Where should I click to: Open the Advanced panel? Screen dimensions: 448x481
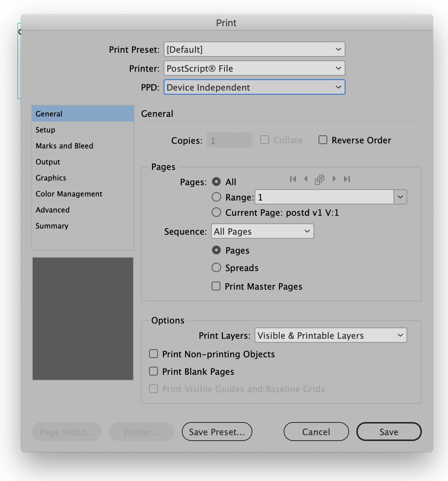pos(83,210)
